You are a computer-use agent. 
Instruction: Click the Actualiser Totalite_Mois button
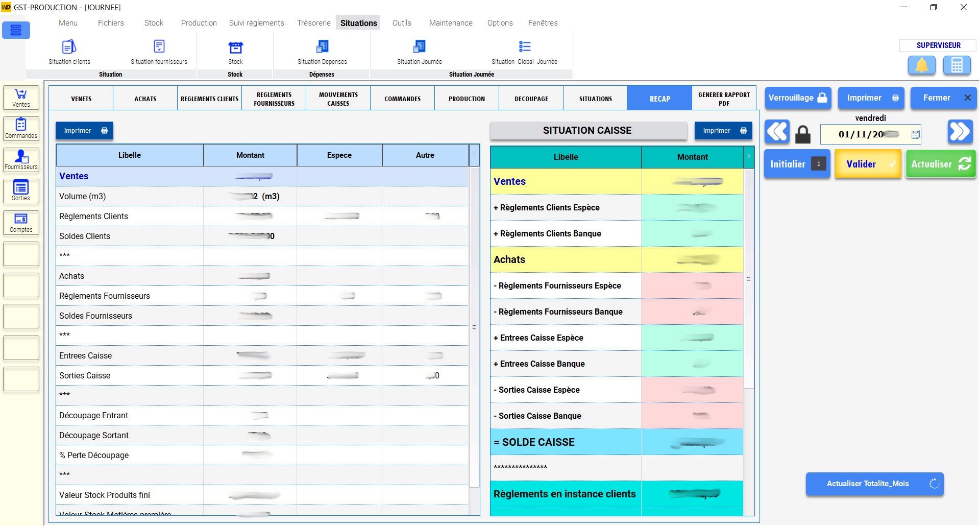click(x=874, y=484)
